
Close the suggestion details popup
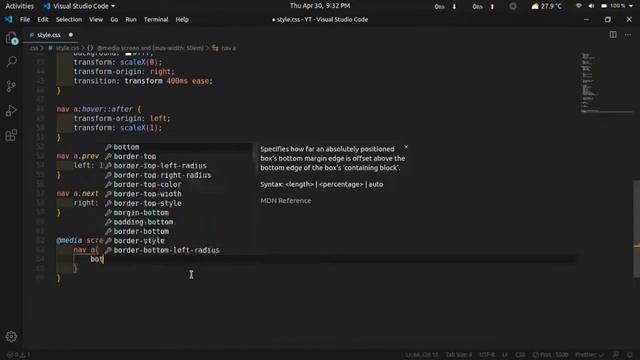(x=406, y=147)
